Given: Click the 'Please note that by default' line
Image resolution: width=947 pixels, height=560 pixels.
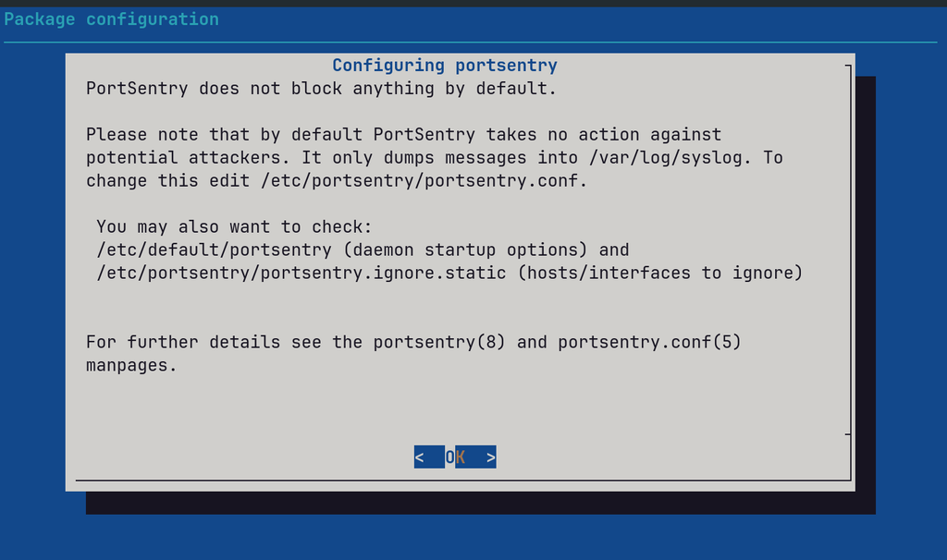Looking at the screenshot, I should 403,135.
